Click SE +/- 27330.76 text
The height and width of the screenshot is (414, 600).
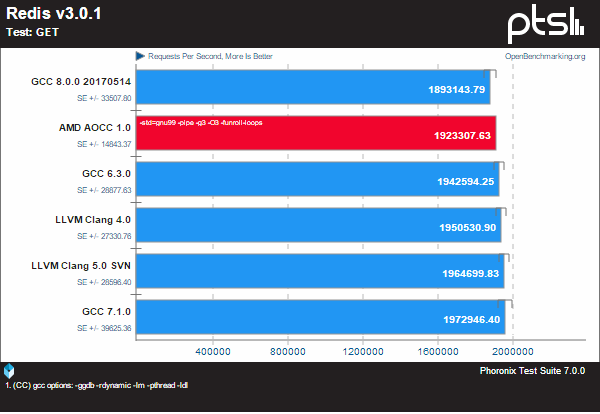[104, 236]
